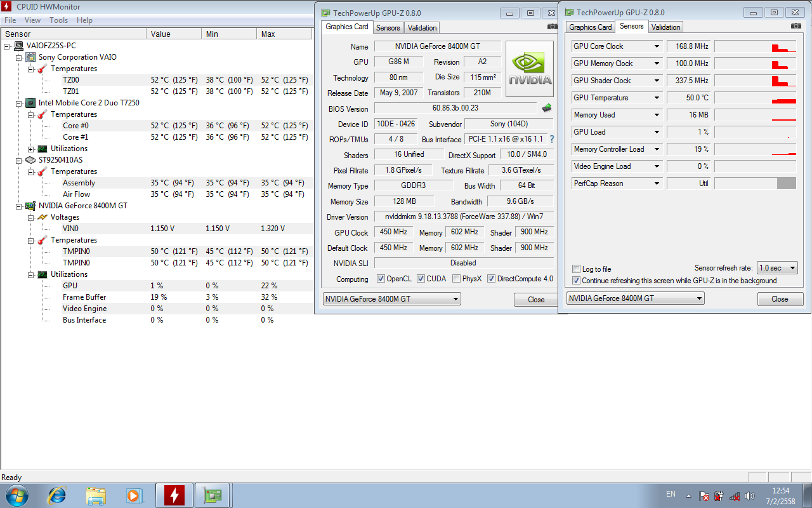The image size is (812, 508).
Task: Click the Sony Corporation VAIO motherboard icon
Action: (30, 57)
